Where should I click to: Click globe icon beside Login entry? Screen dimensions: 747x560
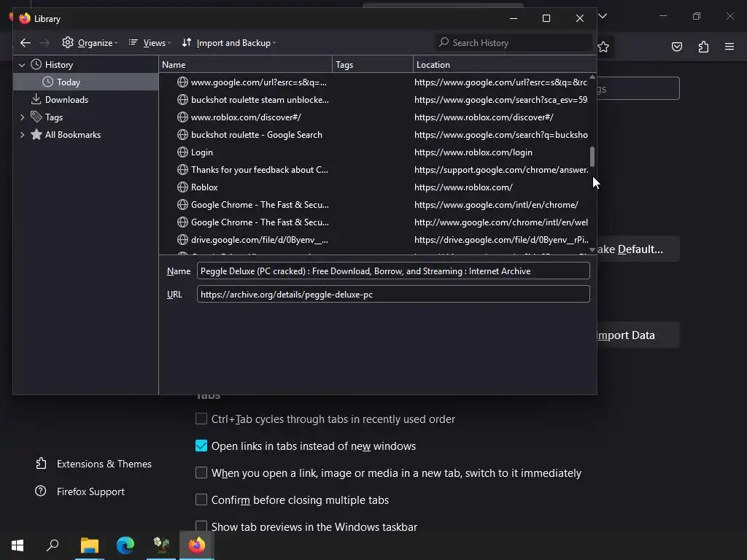[x=182, y=152]
